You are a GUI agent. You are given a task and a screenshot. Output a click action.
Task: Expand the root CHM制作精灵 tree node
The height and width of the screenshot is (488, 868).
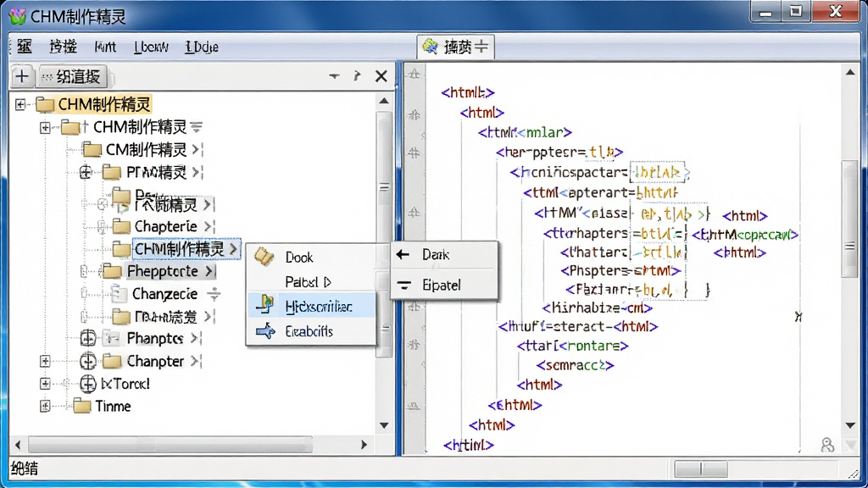20,104
